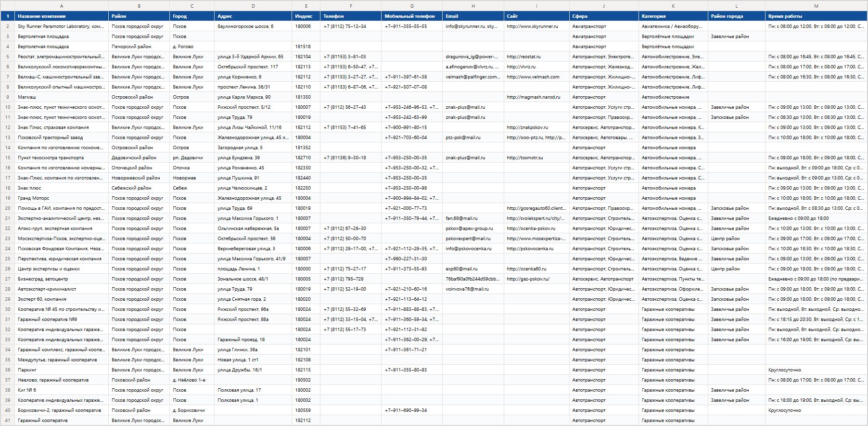
Task: Open the http://pskovocenka.ru link
Action: (x=530, y=249)
